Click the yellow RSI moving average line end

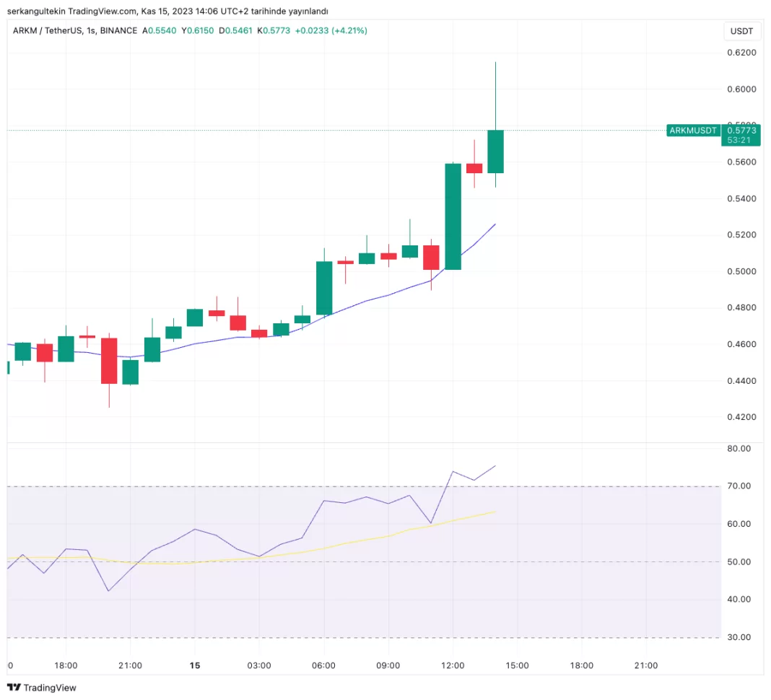point(494,512)
